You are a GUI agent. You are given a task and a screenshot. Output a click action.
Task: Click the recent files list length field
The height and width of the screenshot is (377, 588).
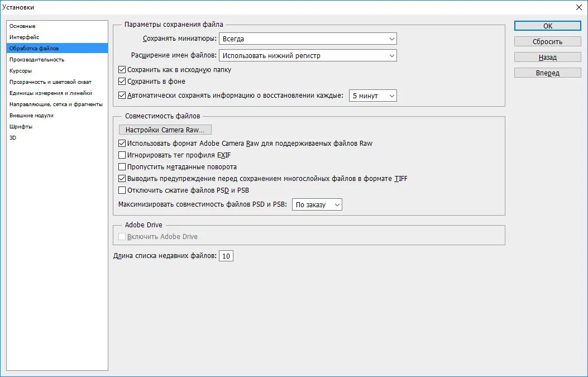coord(226,256)
